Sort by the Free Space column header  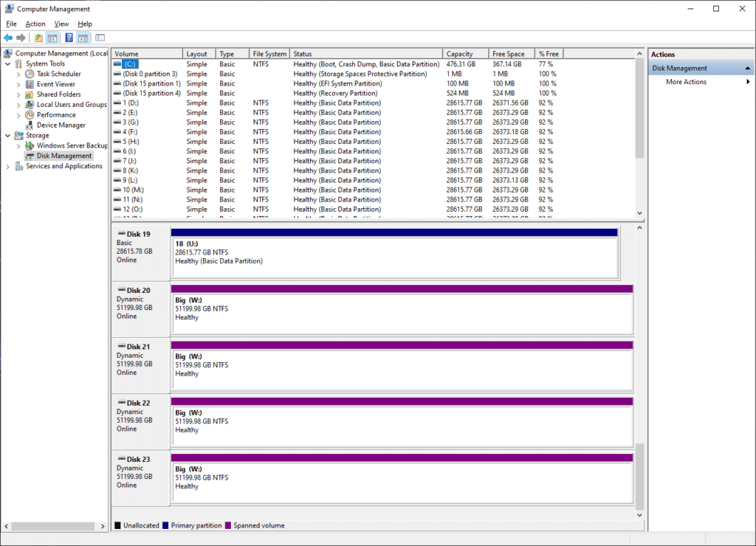(x=512, y=53)
